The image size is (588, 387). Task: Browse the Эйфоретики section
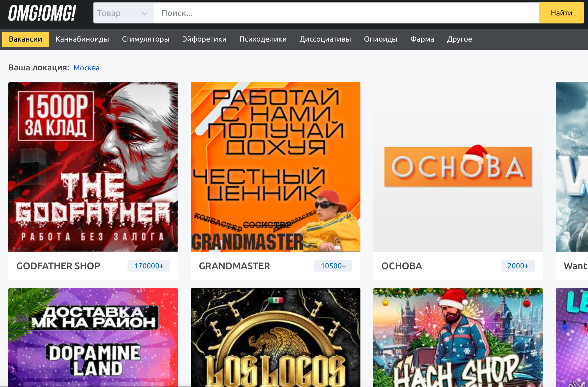(204, 39)
